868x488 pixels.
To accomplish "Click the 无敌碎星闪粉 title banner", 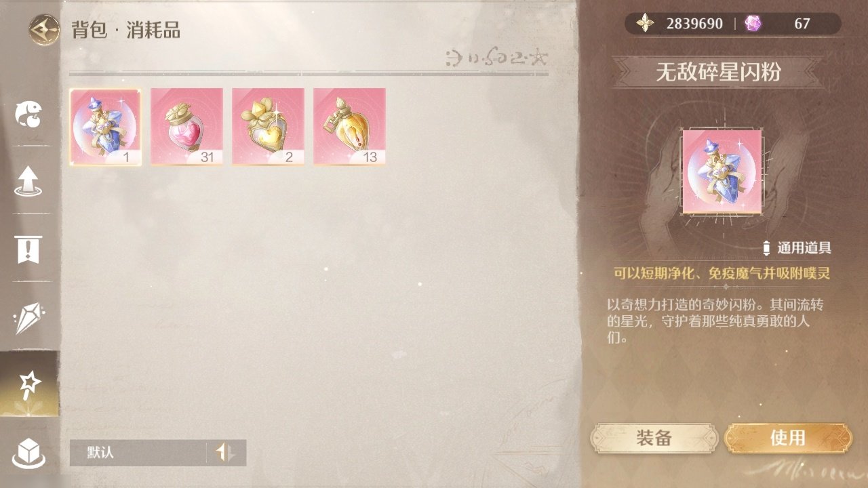I will coord(718,72).
